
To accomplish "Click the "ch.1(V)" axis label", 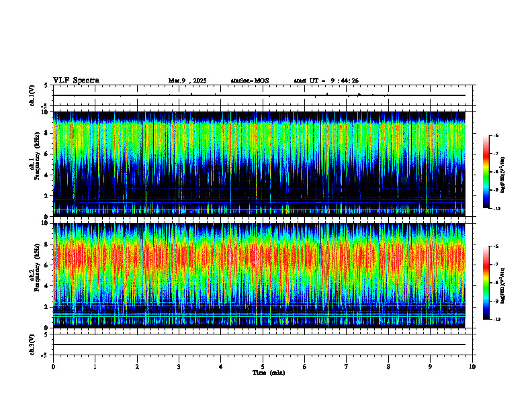I will (32, 95).
